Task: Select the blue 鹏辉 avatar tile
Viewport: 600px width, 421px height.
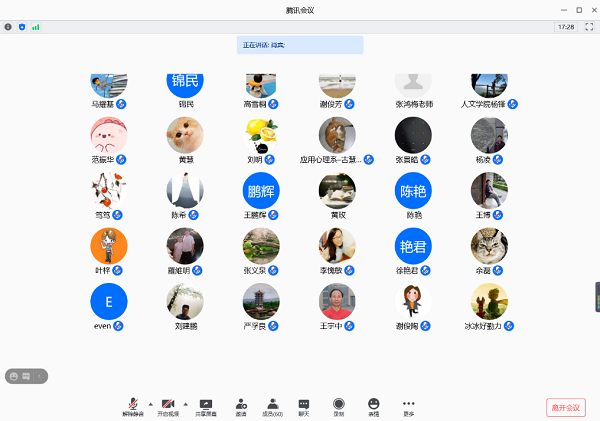Action: click(x=260, y=191)
